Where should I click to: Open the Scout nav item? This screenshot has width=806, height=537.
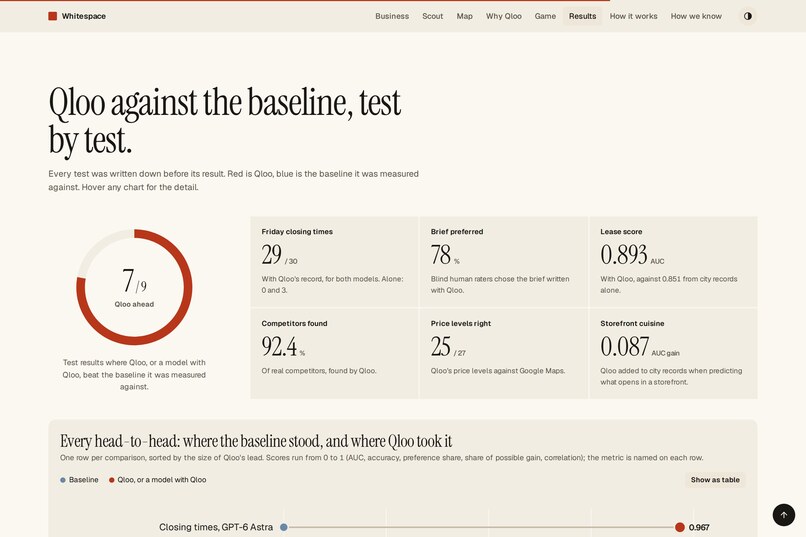(432, 16)
